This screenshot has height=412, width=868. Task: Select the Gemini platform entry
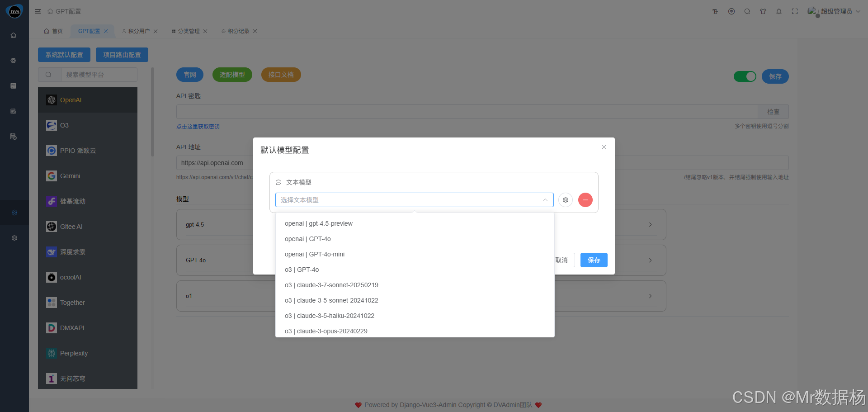[88, 176]
